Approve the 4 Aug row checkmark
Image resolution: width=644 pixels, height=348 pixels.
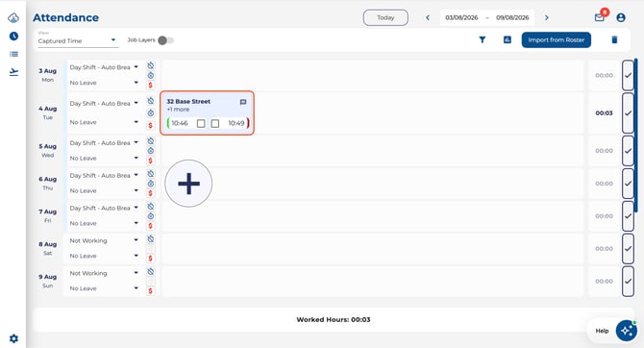click(x=628, y=113)
